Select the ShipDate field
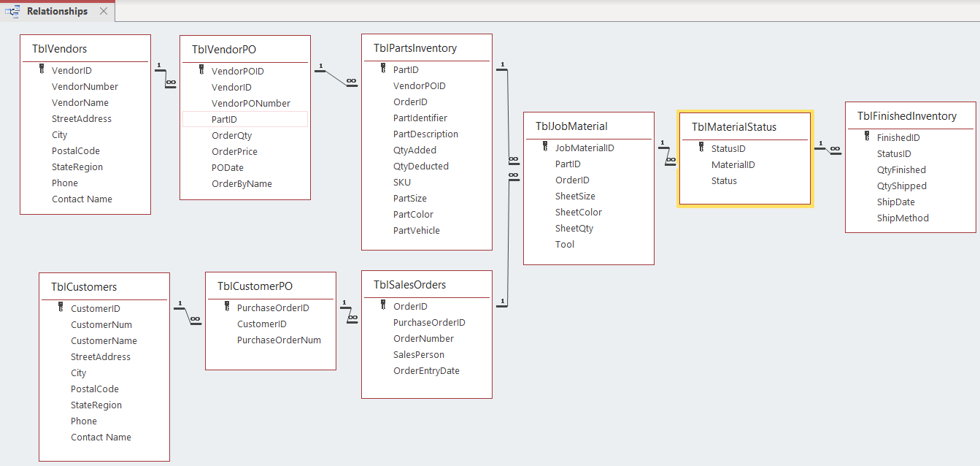Screen dimensions: 980x466 point(895,202)
